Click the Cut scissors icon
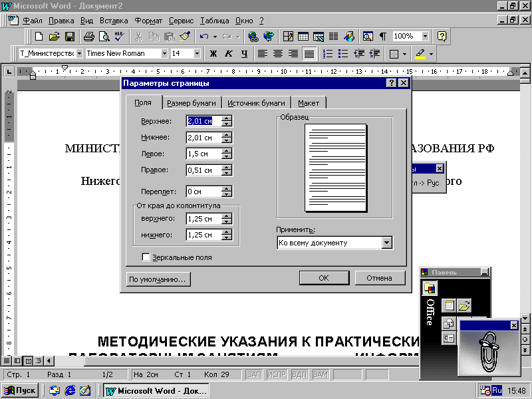Image resolution: width=532 pixels, height=399 pixels. pos(138,37)
